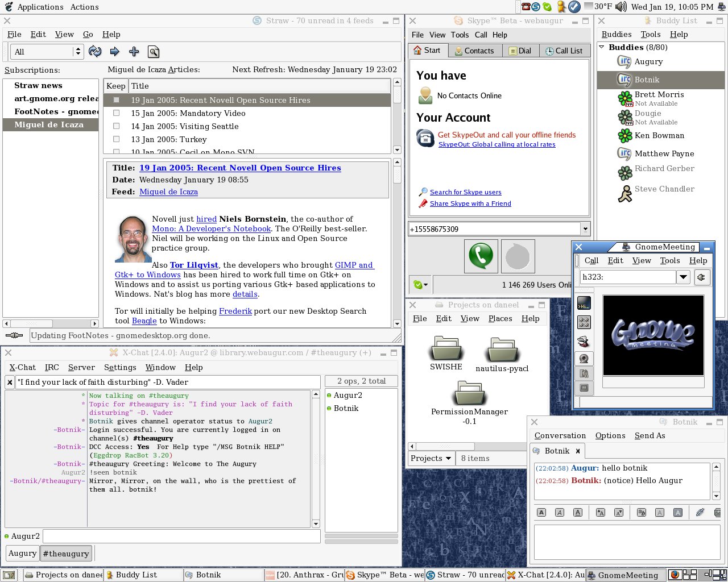This screenshot has width=728, height=582.
Task: Click the insert link icon in Botnik toolbar
Action: click(700, 512)
